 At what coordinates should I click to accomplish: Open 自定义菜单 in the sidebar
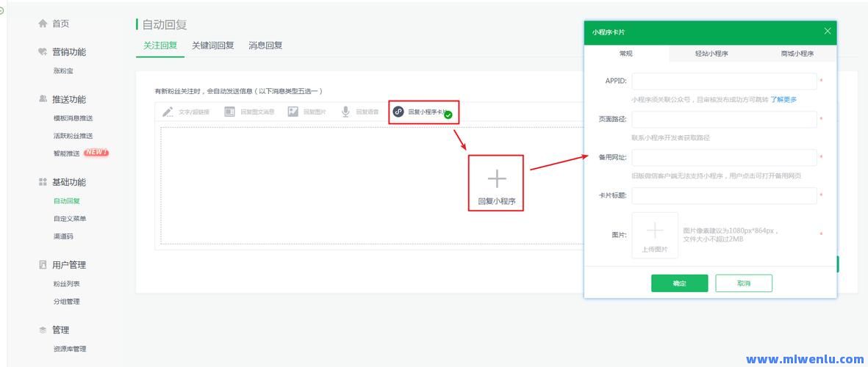tap(70, 219)
